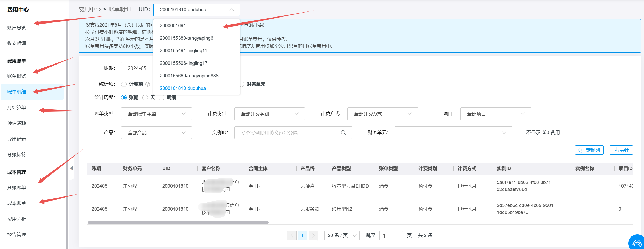Viewport: 644px width, 249px height.
Task: Collapse the sidebar with the arrow handle
Action: coord(71,168)
